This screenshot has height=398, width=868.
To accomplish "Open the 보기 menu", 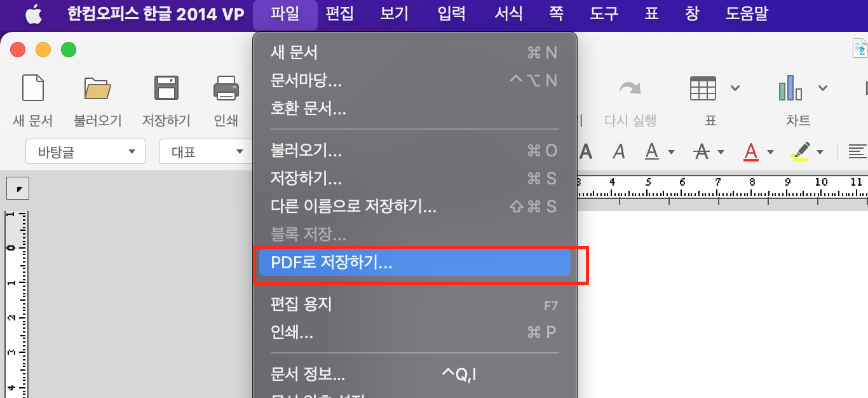I will [395, 15].
